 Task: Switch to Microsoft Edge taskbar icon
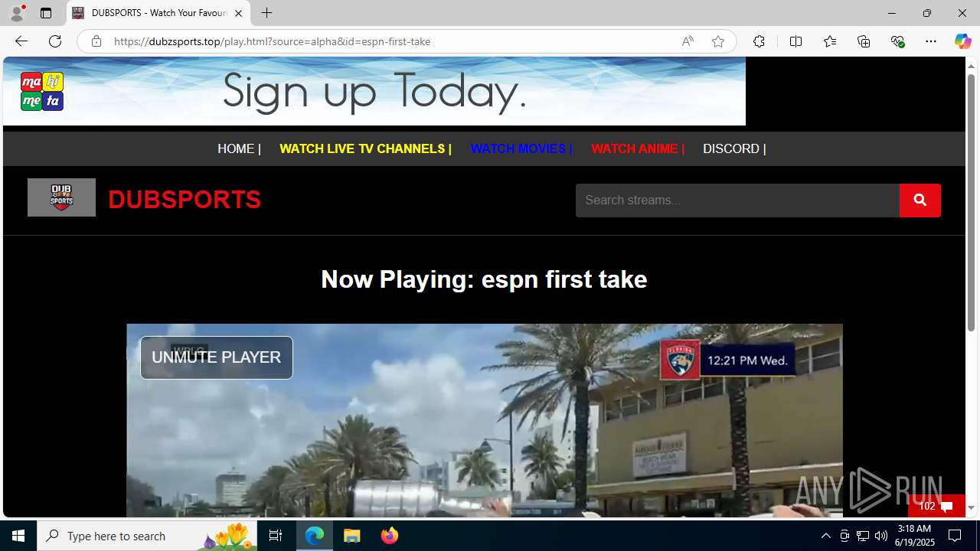pyautogui.click(x=315, y=536)
